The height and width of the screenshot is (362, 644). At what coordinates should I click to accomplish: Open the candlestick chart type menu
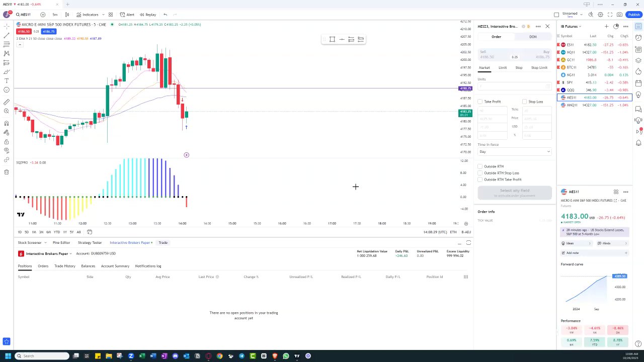67,15
